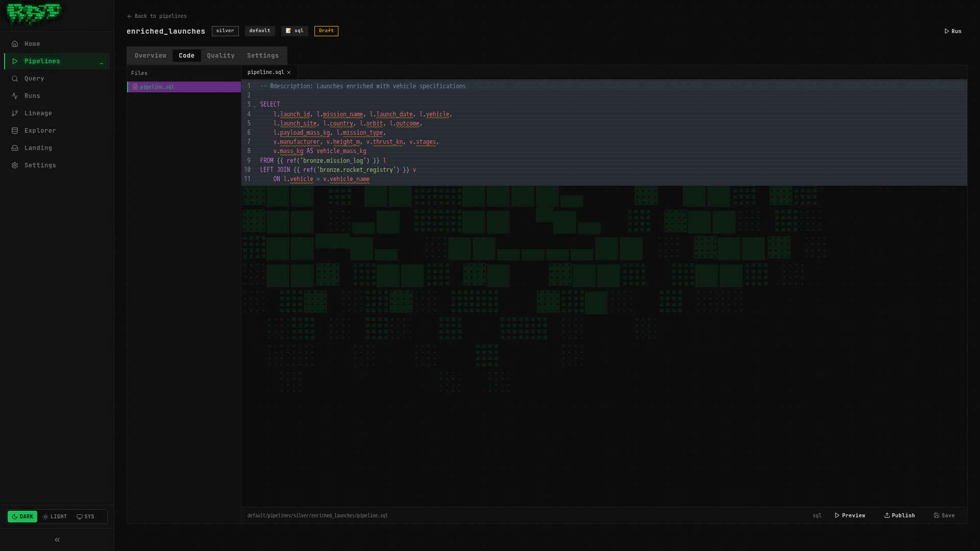Select pipeline.sql in the Files list

coord(157,87)
